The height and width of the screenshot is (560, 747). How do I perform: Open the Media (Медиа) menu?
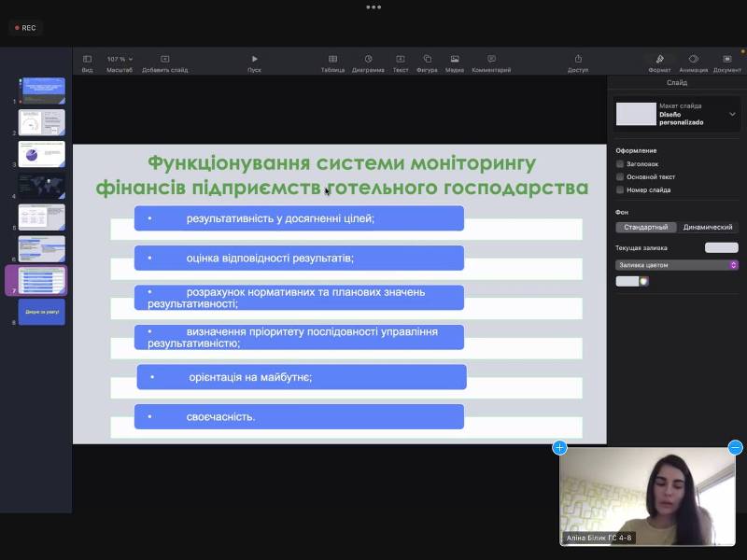tap(455, 63)
